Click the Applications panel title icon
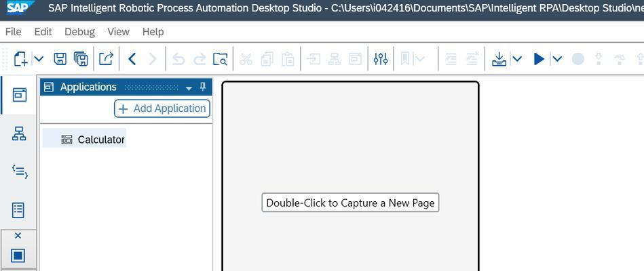644x271 pixels. (49, 87)
